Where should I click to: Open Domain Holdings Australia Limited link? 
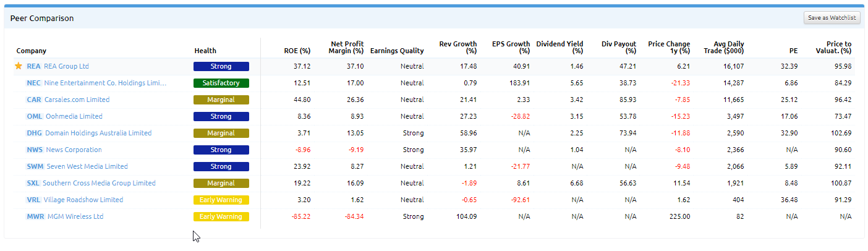(98, 133)
